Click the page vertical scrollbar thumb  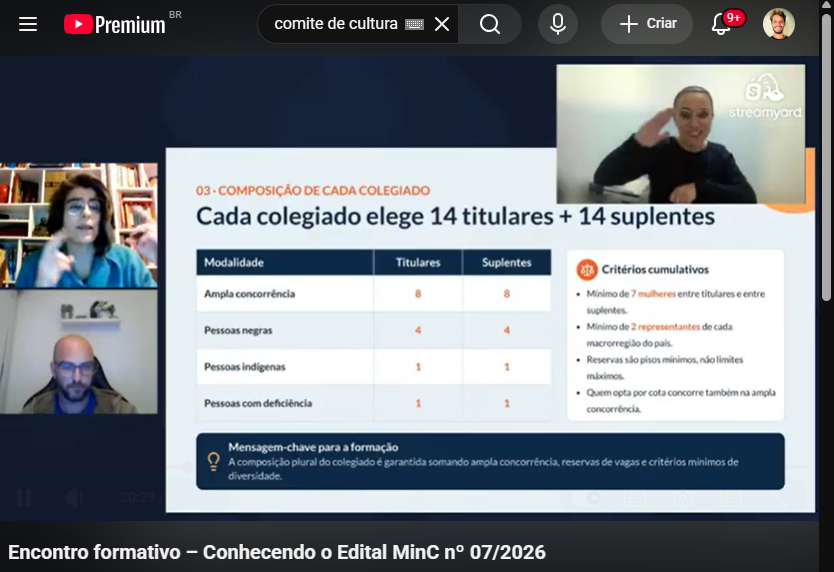pyautogui.click(x=826, y=159)
